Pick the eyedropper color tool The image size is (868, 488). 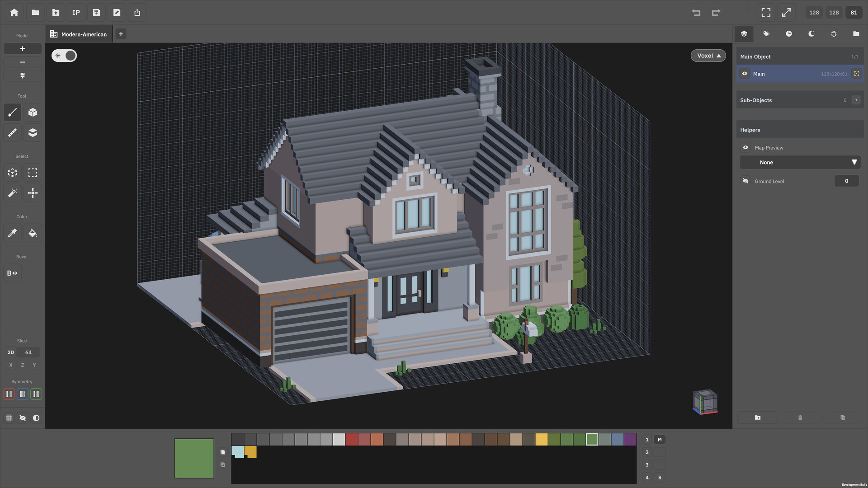click(12, 233)
